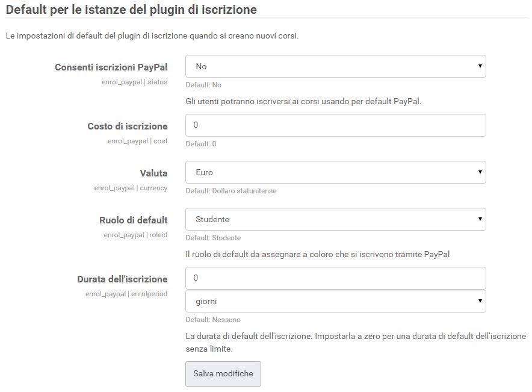Click the Durata dell'iscrizione label
The width and height of the screenshot is (532, 392).
click(x=123, y=279)
